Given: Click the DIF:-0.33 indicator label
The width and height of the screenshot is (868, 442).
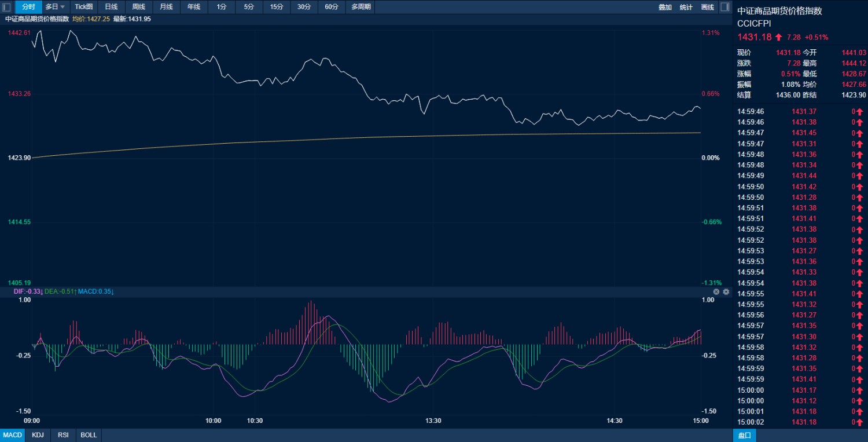Looking at the screenshot, I should click(28, 291).
